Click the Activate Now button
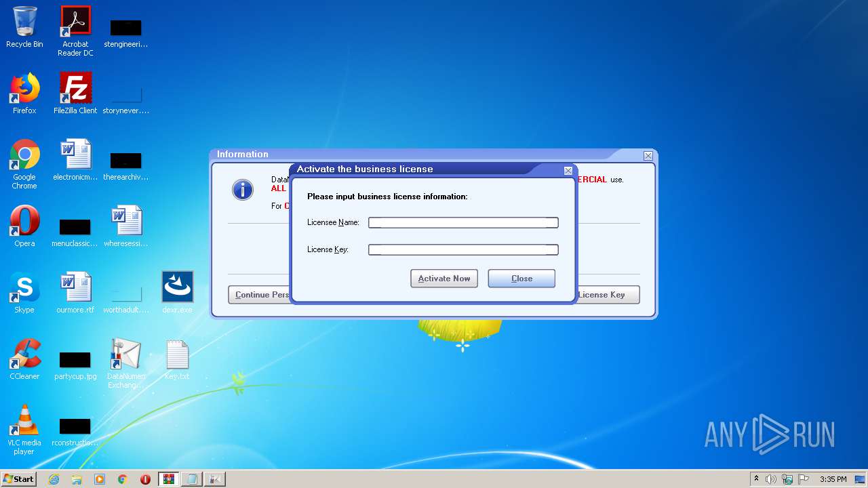Viewport: 868px width, 488px height. [444, 279]
